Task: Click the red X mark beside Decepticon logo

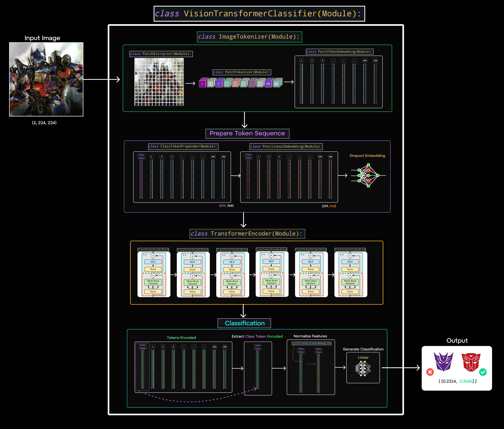Action: tap(430, 372)
